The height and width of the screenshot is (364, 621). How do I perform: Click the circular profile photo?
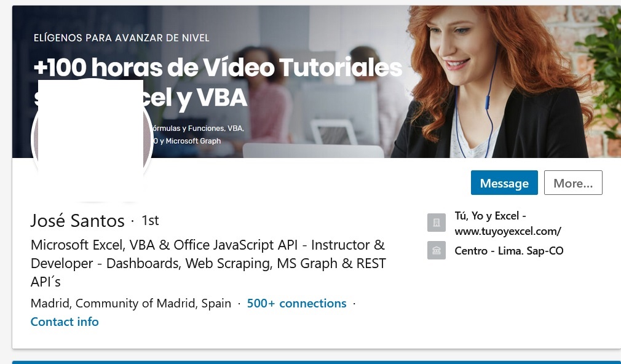(92, 140)
